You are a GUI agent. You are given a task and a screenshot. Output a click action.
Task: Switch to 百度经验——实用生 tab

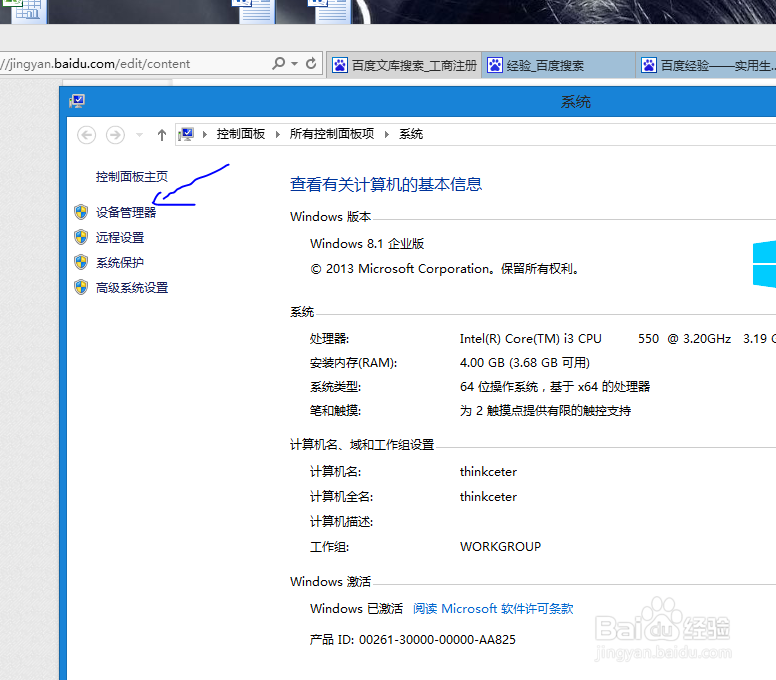point(706,65)
